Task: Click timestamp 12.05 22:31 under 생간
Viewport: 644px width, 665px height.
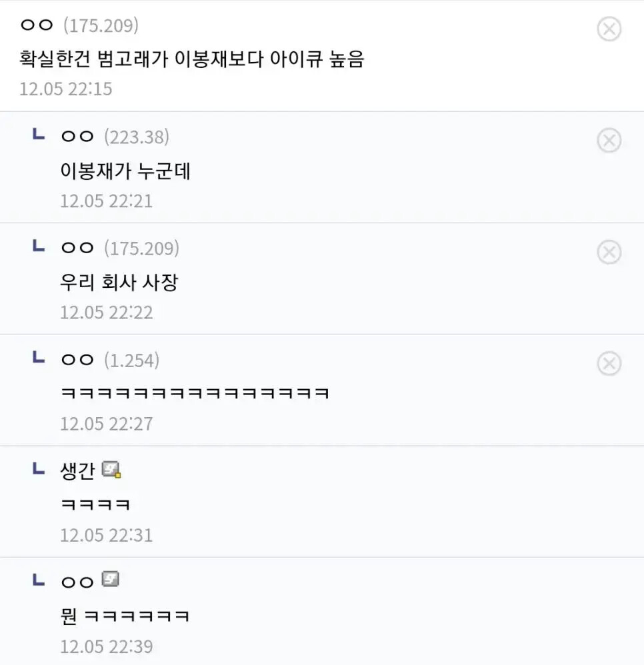Action: pyautogui.click(x=107, y=535)
